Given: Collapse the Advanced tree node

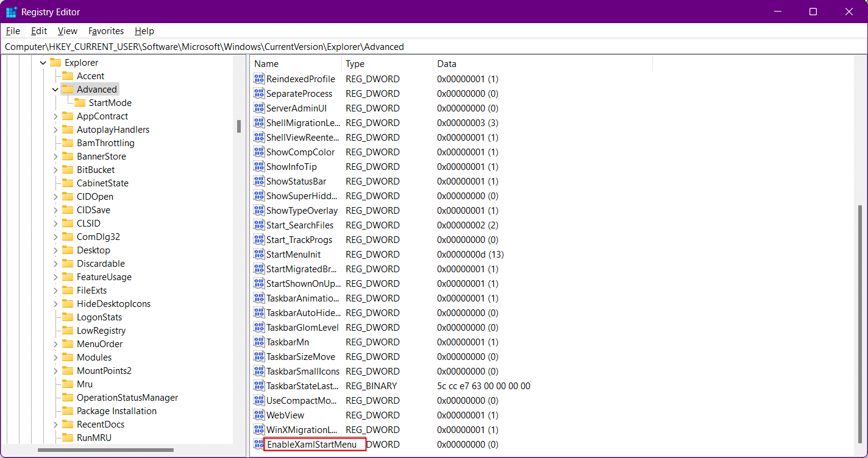Looking at the screenshot, I should click(x=55, y=90).
